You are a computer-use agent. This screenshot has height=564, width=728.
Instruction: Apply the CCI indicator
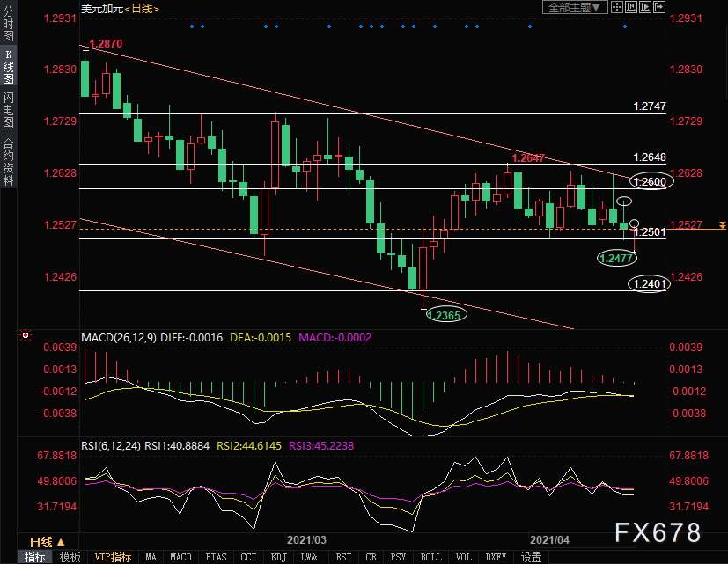click(248, 557)
